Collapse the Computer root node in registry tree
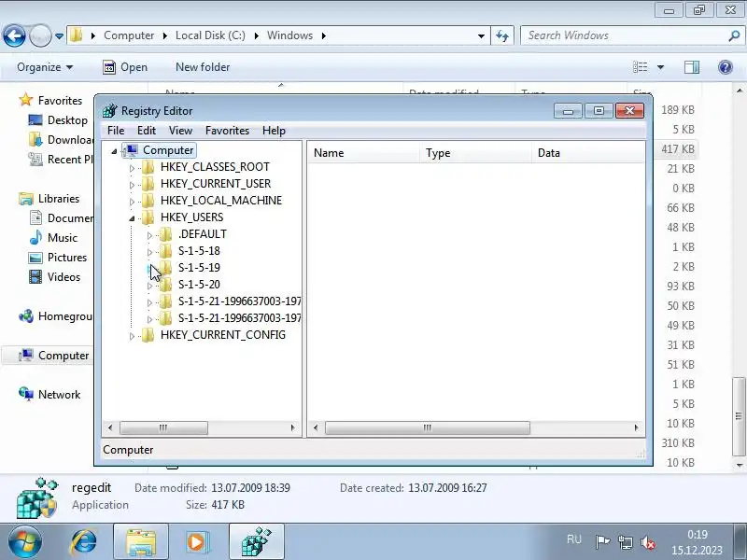 click(x=114, y=151)
